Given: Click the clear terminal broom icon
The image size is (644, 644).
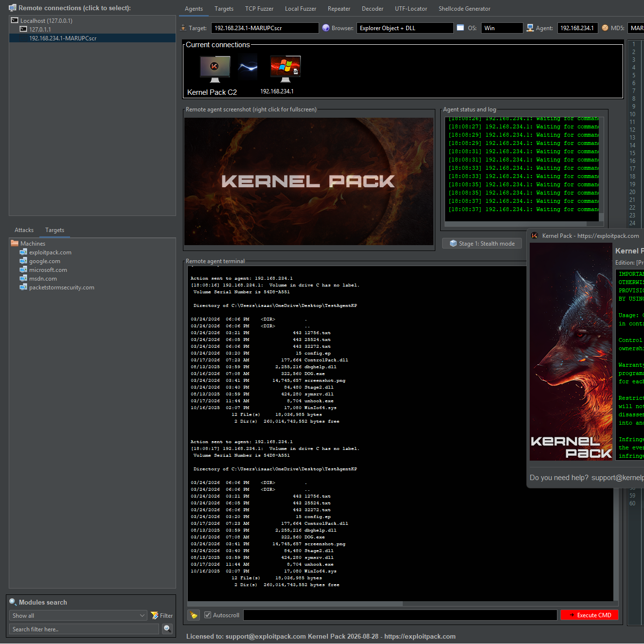Looking at the screenshot, I should click(x=194, y=615).
